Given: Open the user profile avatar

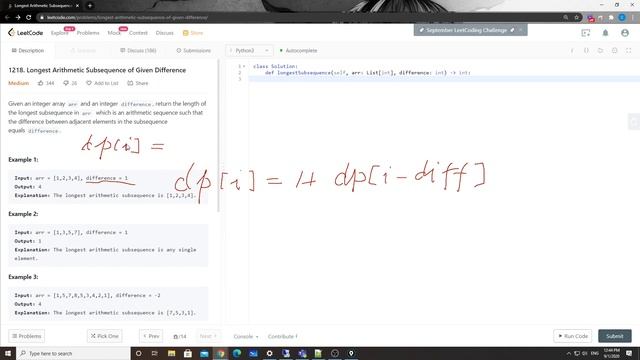Looking at the screenshot, I should coord(625,33).
